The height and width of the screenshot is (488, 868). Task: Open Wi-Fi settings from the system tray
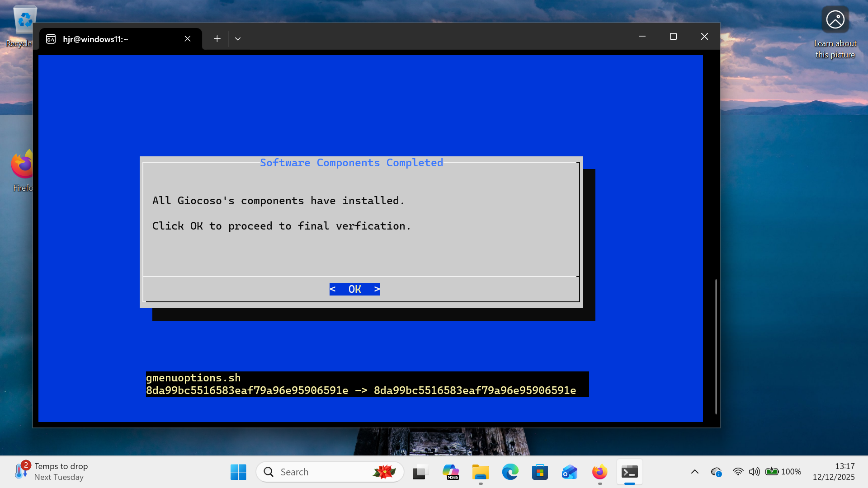[738, 471]
